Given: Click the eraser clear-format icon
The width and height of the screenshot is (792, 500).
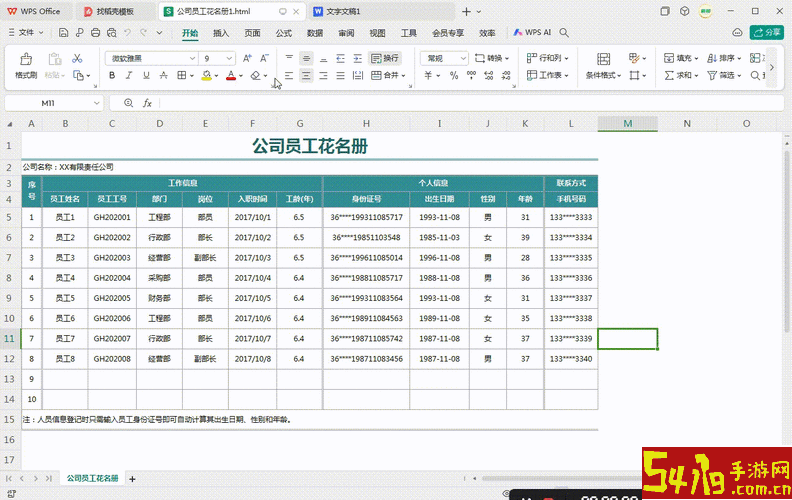Looking at the screenshot, I should (x=256, y=75).
